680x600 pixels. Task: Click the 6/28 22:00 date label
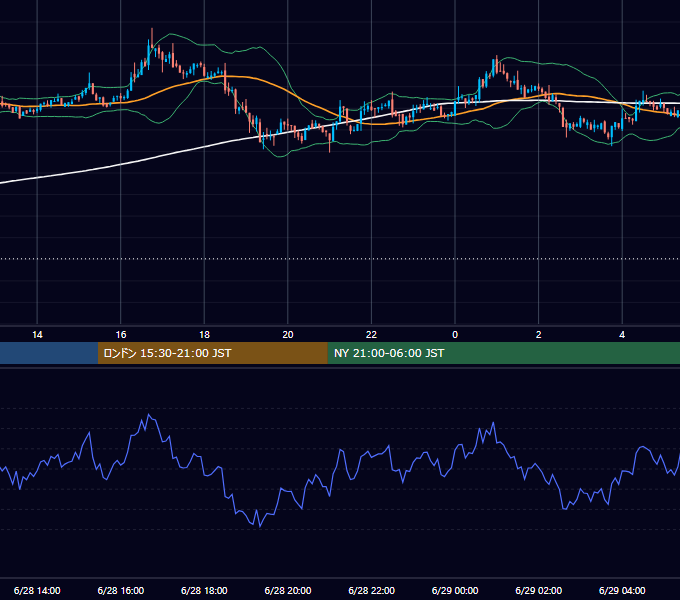(x=372, y=590)
